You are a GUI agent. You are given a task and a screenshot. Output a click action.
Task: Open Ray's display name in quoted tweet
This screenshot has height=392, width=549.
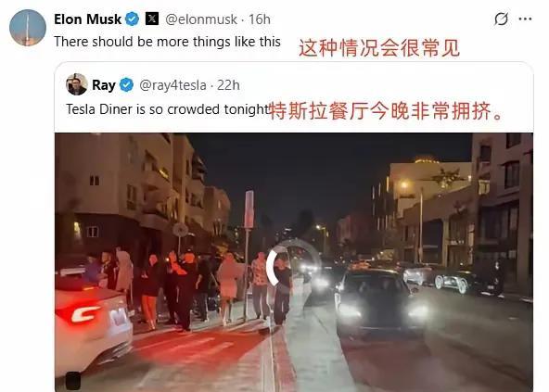tap(104, 85)
